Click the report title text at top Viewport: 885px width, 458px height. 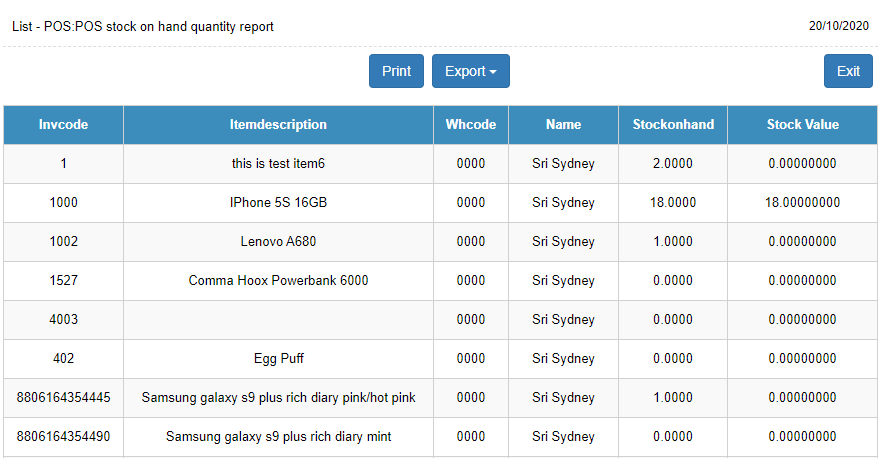(143, 27)
